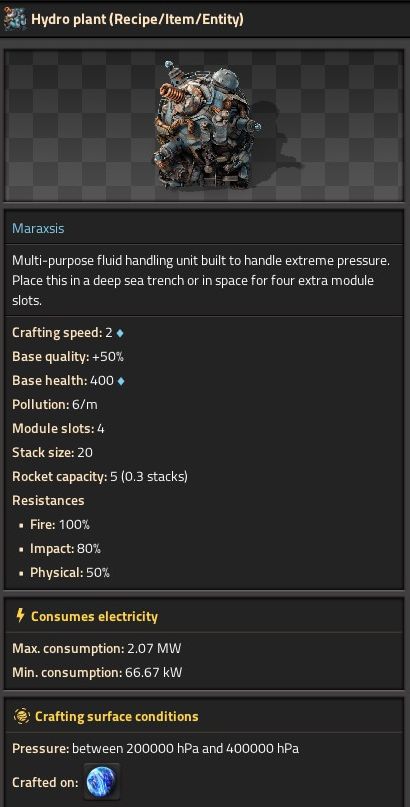
Task: Click the Hydro plant title icon
Action: [x=14, y=19]
